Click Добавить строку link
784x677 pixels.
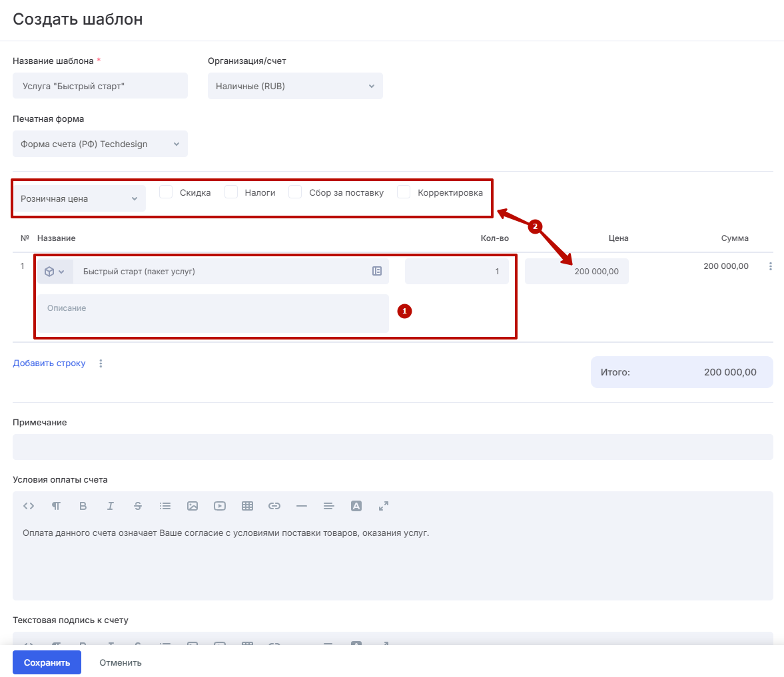pyautogui.click(x=49, y=363)
